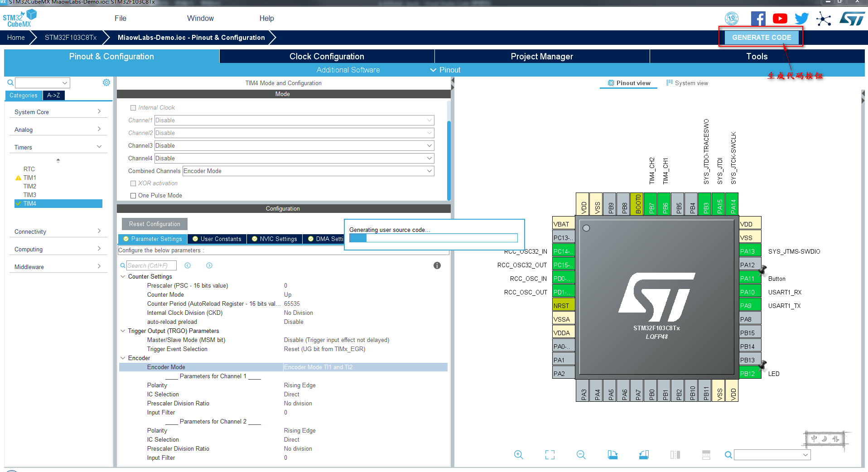Zoom out of the pinout view

581,455
